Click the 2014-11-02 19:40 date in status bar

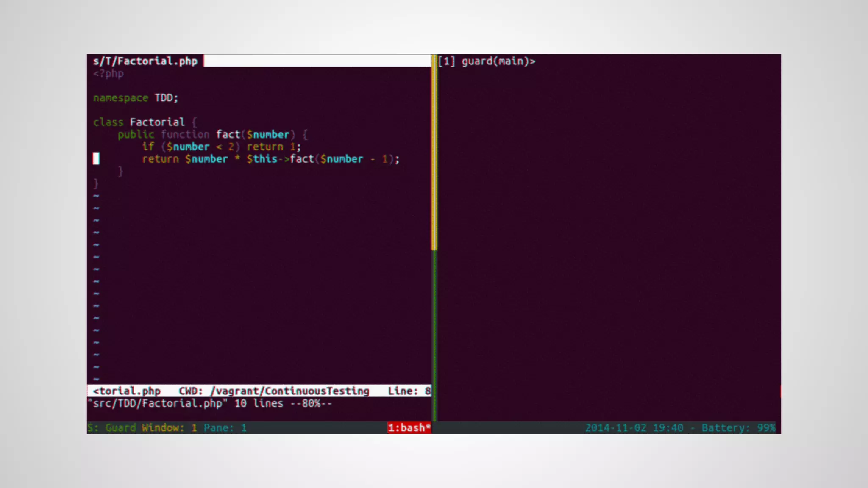[x=634, y=428]
